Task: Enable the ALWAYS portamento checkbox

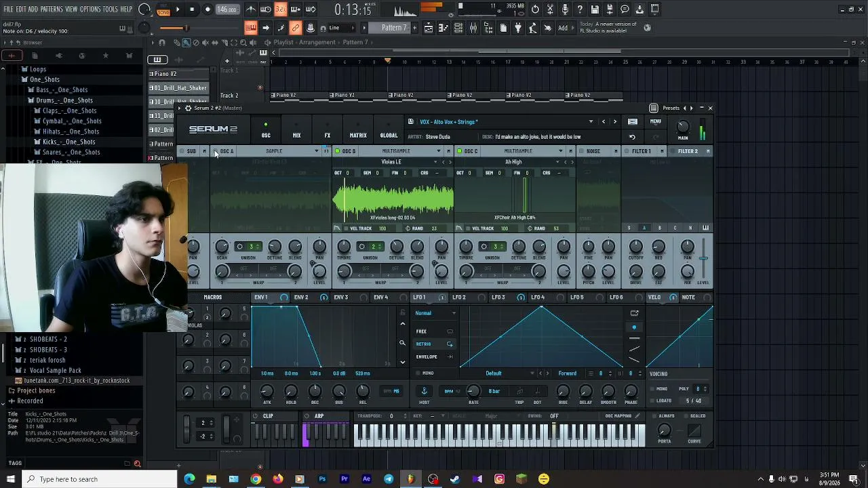Action: click(654, 415)
